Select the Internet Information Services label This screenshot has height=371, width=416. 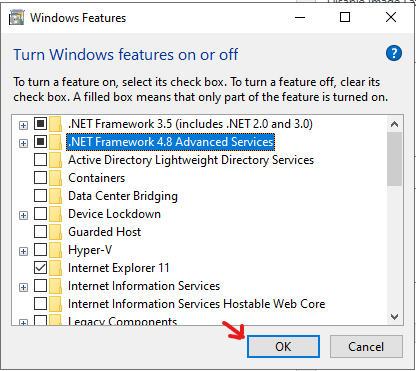coord(144,286)
